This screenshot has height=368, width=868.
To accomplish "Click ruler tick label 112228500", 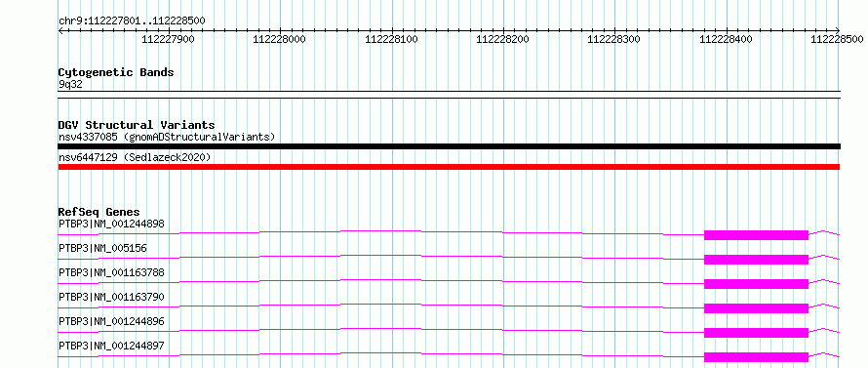I will click(x=837, y=39).
